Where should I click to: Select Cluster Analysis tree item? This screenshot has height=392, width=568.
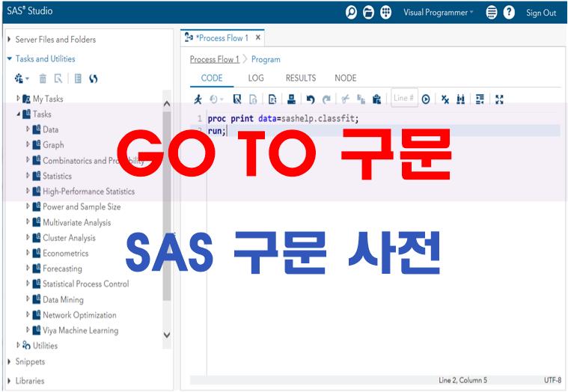[x=69, y=238]
